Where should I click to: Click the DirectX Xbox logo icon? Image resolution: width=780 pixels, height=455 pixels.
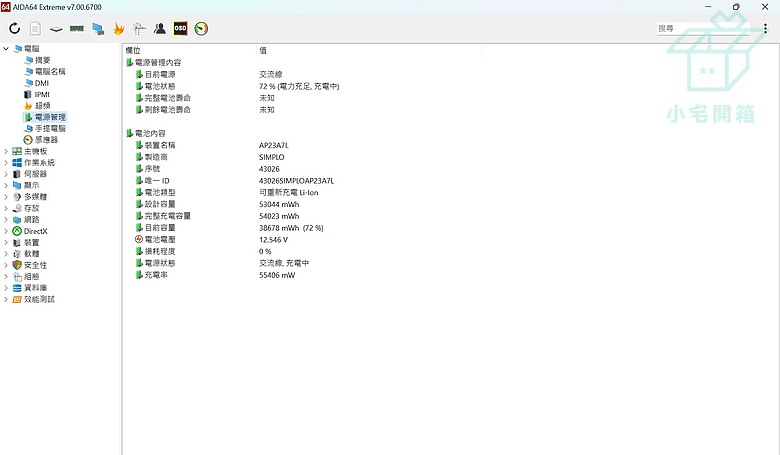pos(17,231)
